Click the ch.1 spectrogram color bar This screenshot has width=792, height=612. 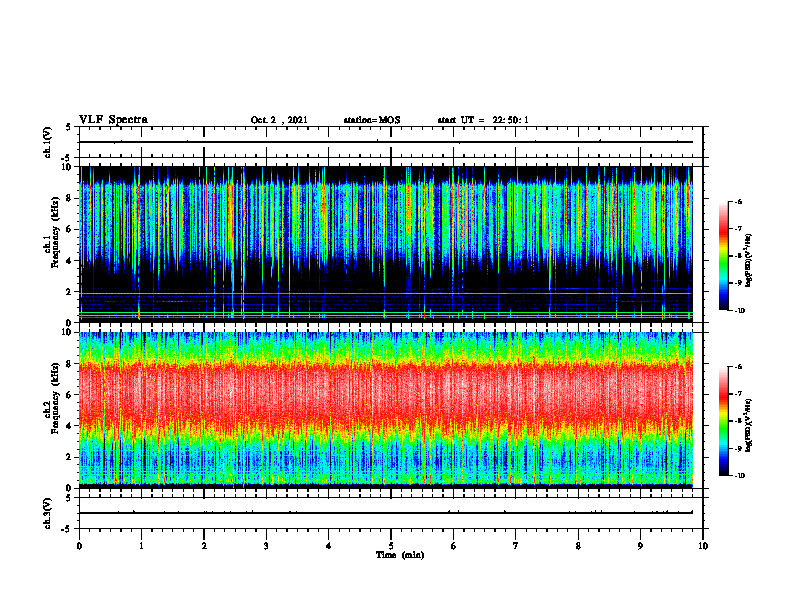coord(723,256)
